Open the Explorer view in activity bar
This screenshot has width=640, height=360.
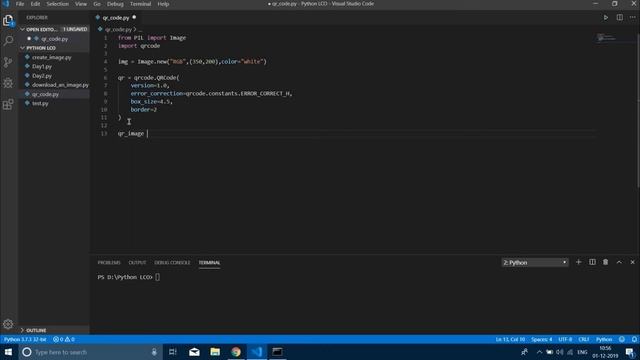pos(8,20)
